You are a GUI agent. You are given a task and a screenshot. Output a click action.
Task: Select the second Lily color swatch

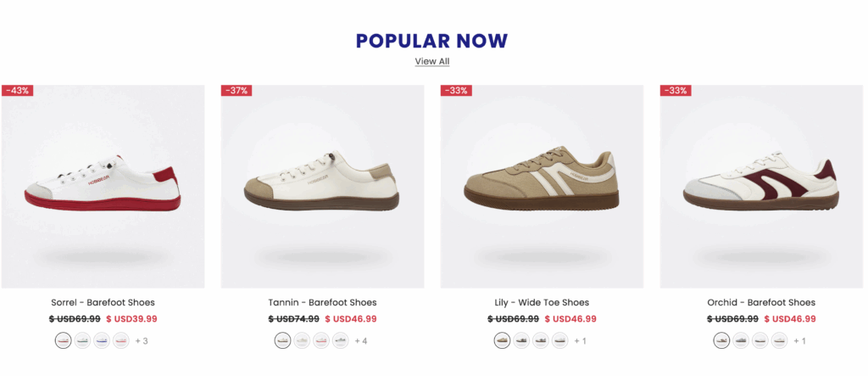(521, 340)
